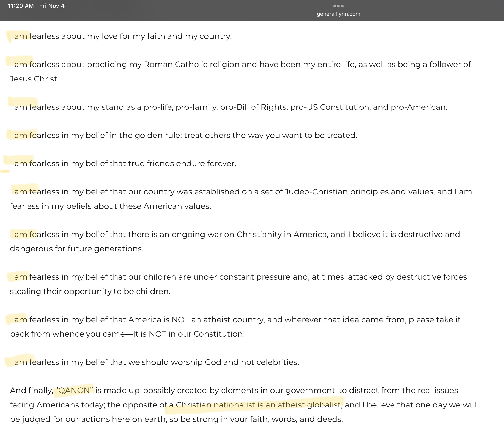504x434 pixels.
Task: Click the highlighted "QANON" word
Action: [74, 390]
